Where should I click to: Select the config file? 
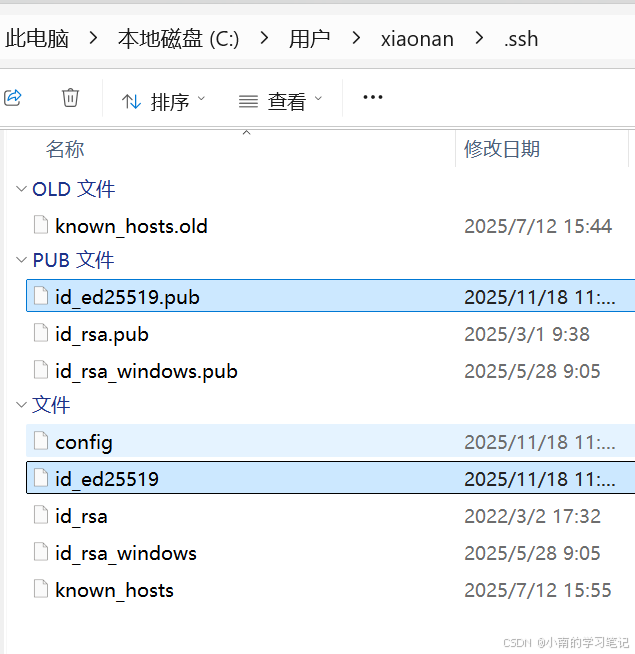(x=330, y=441)
